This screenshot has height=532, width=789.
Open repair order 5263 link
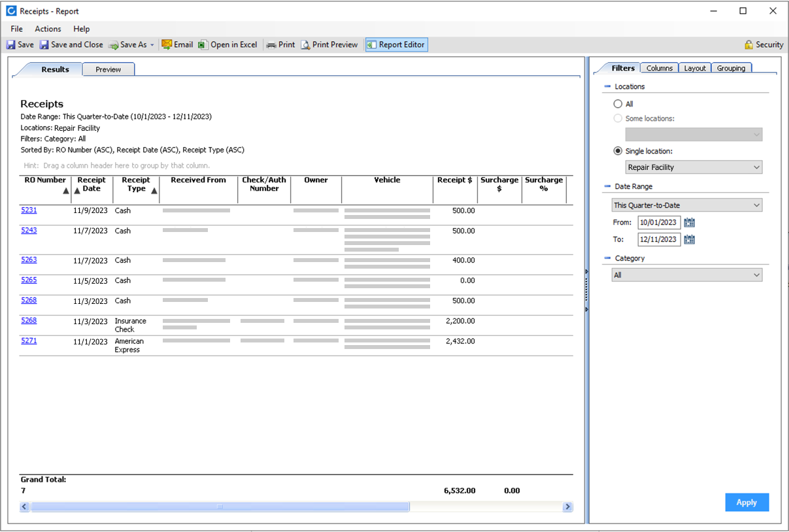click(29, 260)
